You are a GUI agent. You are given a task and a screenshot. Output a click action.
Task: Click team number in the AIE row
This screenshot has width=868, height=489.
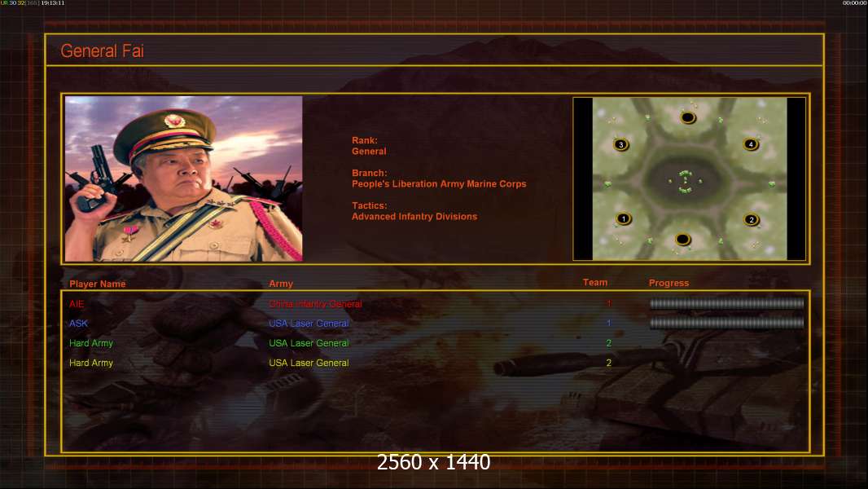(x=609, y=303)
